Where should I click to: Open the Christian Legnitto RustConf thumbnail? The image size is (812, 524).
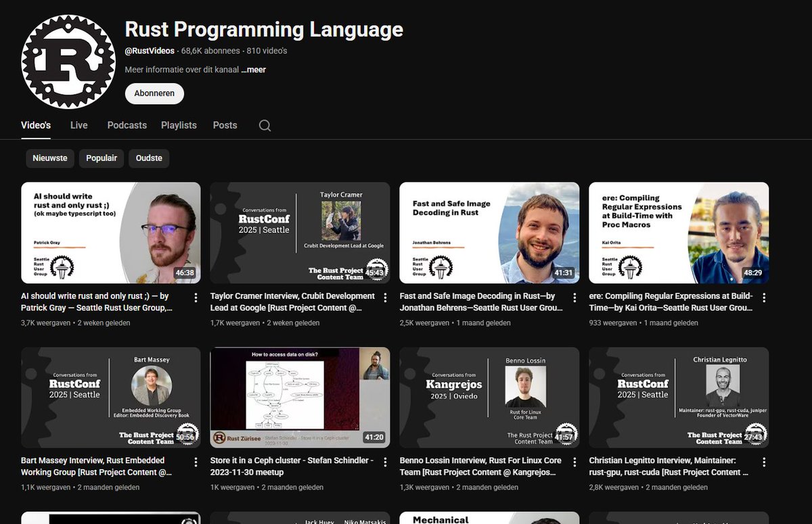click(679, 398)
